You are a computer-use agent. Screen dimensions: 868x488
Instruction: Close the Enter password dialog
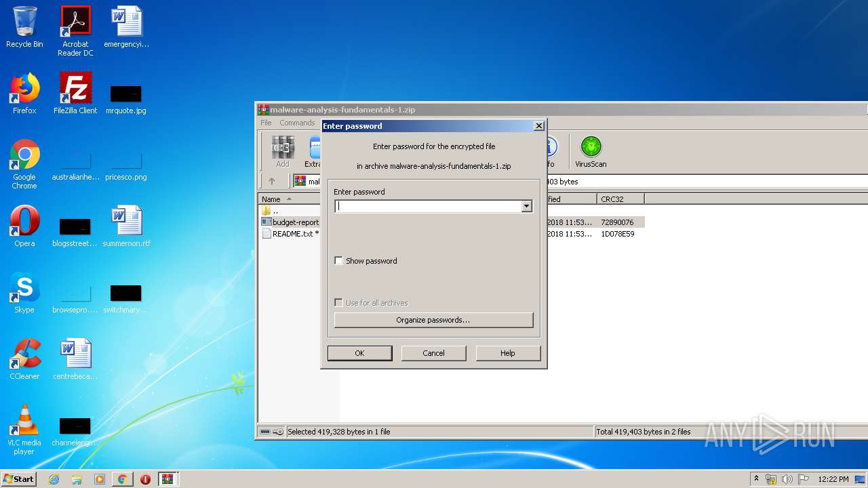[539, 126]
